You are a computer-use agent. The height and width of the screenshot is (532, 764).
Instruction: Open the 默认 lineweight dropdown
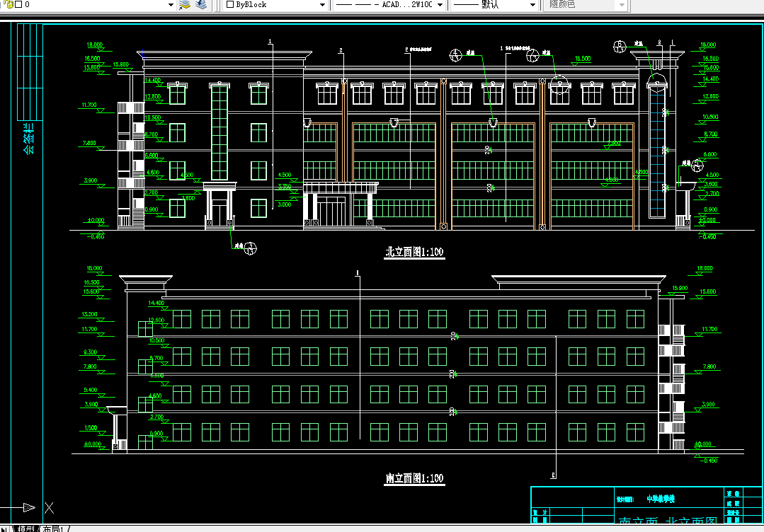click(532, 5)
